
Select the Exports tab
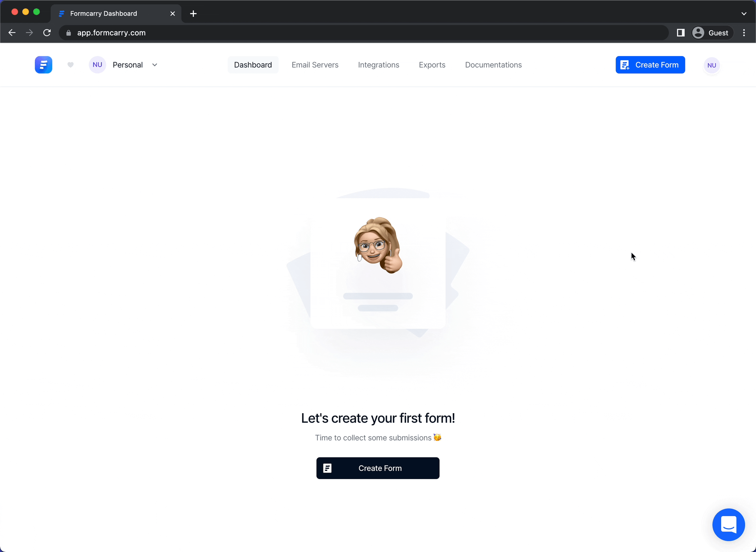432,65
